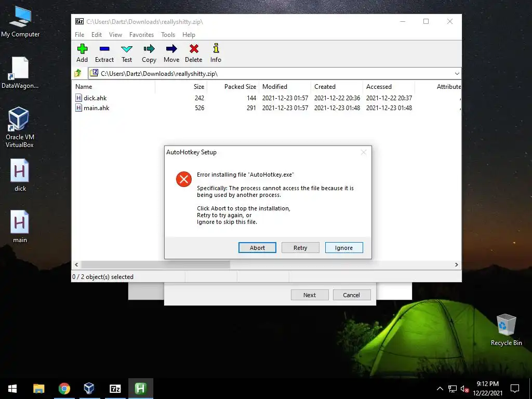Open the View menu
532x399 pixels.
(x=115, y=35)
